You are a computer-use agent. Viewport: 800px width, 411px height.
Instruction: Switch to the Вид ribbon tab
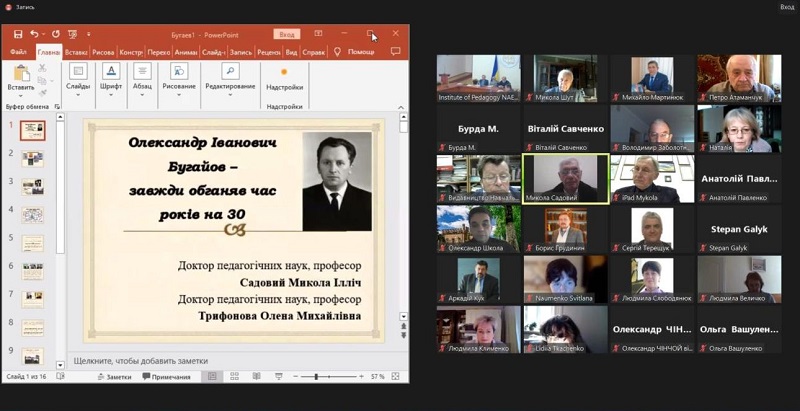coord(291,52)
